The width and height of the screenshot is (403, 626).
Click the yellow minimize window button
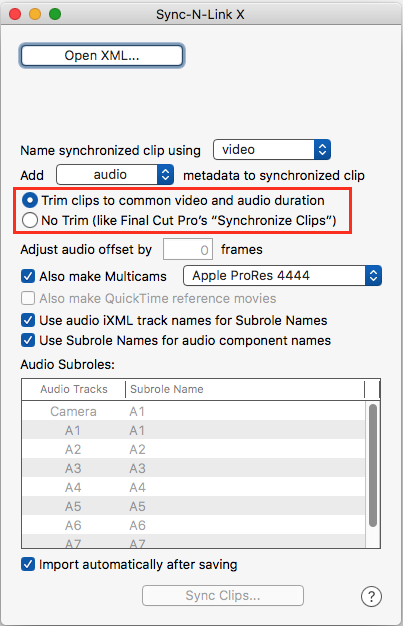click(x=35, y=14)
